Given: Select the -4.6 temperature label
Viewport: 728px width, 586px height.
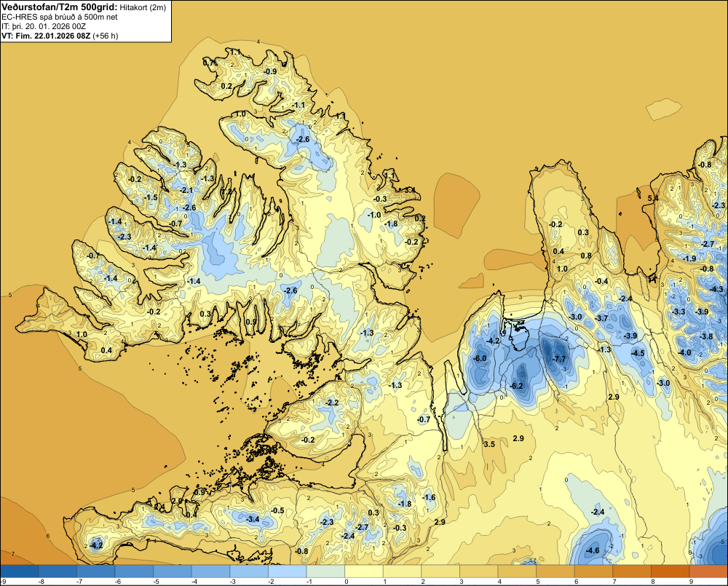Looking at the screenshot, I should 593,551.
